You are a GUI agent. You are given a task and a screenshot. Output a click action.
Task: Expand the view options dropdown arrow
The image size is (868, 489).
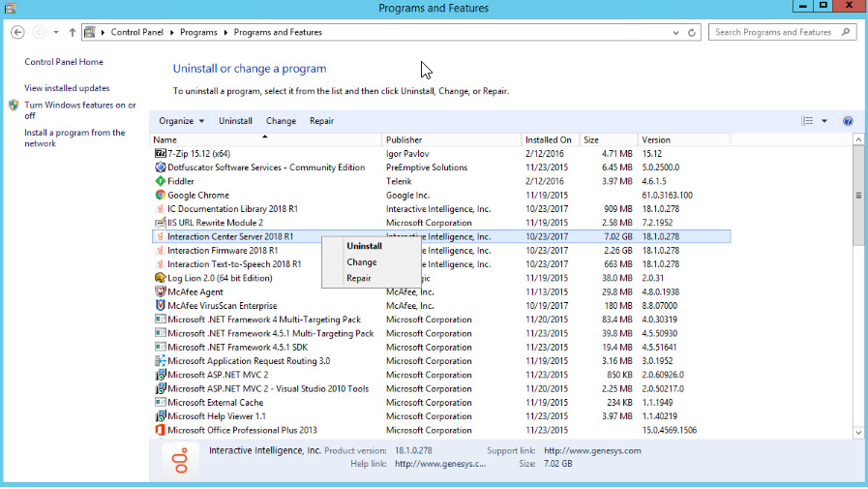(x=824, y=121)
